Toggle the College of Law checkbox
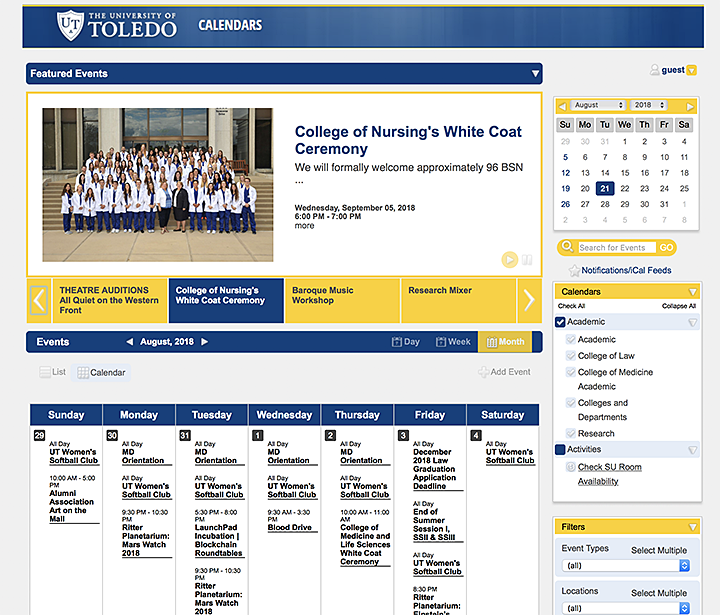The height and width of the screenshot is (615, 720). (570, 356)
